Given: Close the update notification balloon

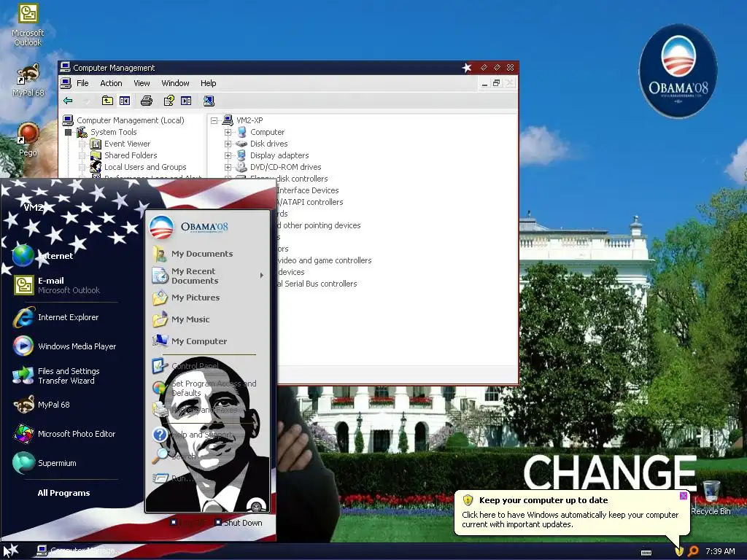Looking at the screenshot, I should [683, 496].
